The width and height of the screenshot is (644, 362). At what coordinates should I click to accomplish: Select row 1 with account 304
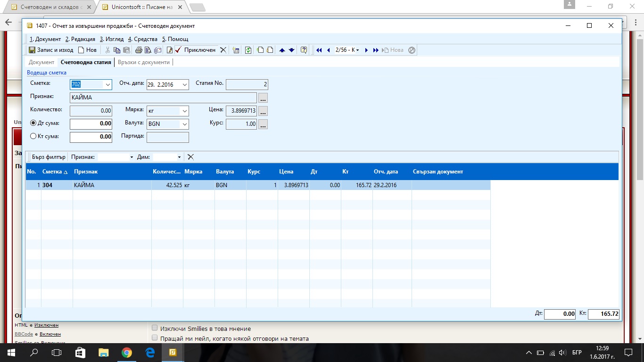click(x=258, y=185)
